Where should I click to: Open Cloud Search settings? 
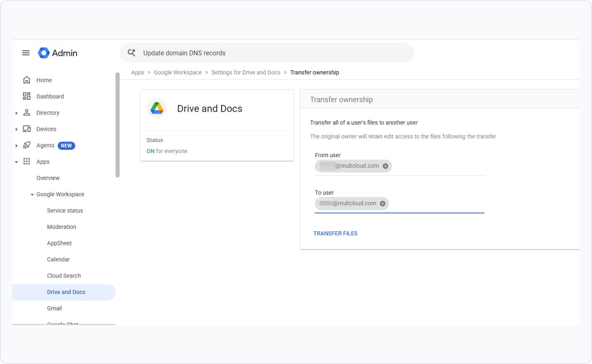click(64, 275)
